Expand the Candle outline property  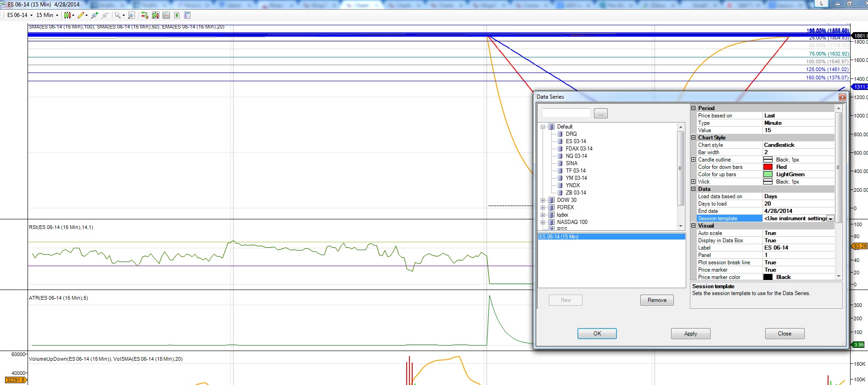click(694, 160)
